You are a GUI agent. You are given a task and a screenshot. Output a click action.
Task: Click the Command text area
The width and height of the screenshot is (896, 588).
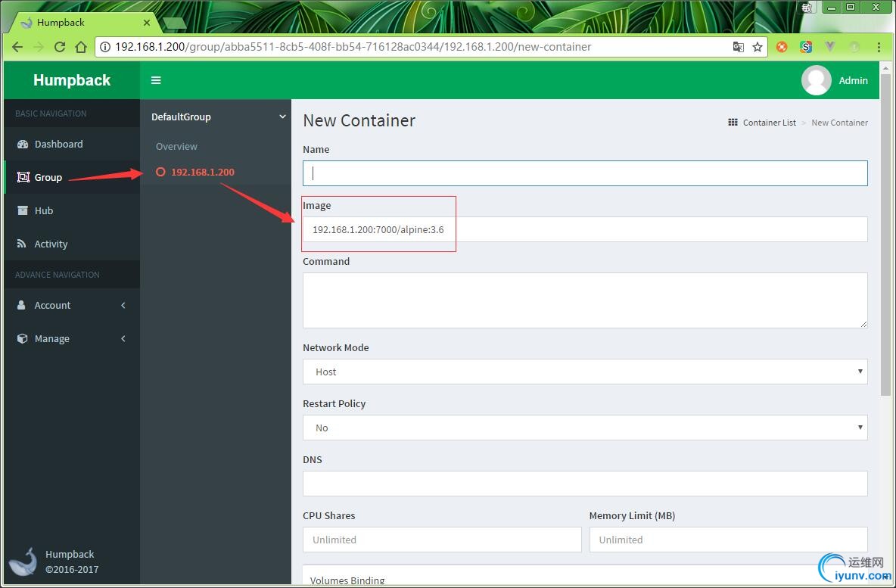point(585,300)
